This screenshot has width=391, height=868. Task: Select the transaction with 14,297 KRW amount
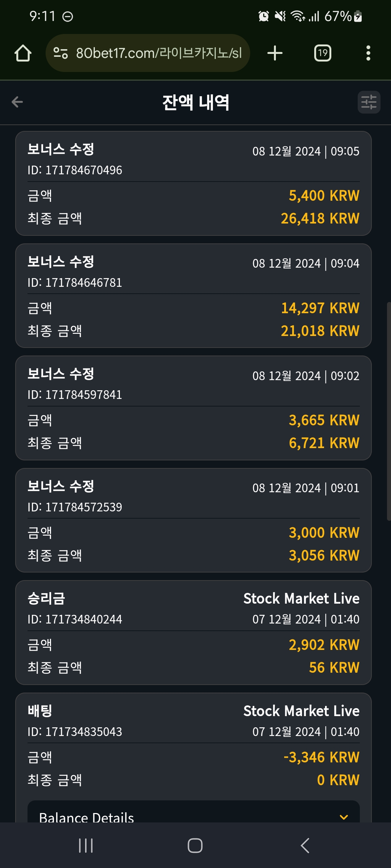tap(193, 296)
